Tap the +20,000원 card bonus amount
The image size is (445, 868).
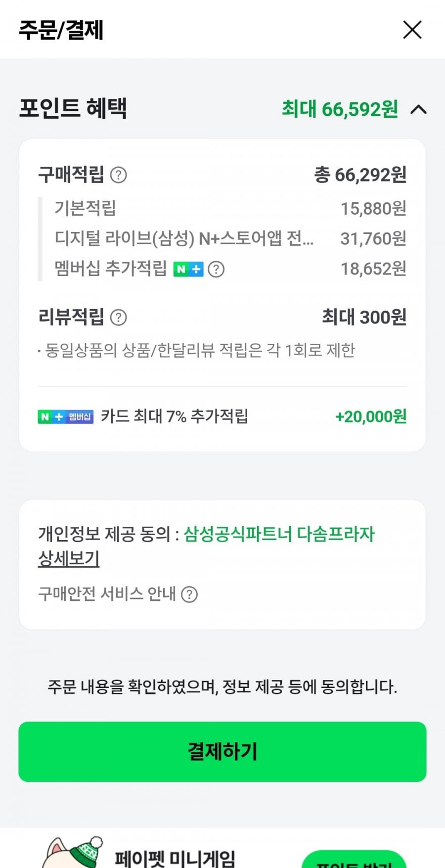click(x=371, y=416)
